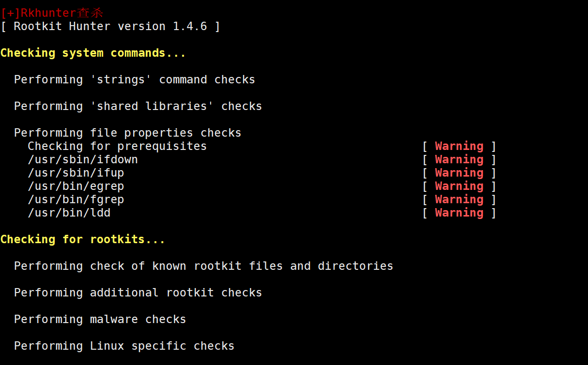Click 'Performing malware checks' line
588x365 pixels.
click(x=100, y=319)
